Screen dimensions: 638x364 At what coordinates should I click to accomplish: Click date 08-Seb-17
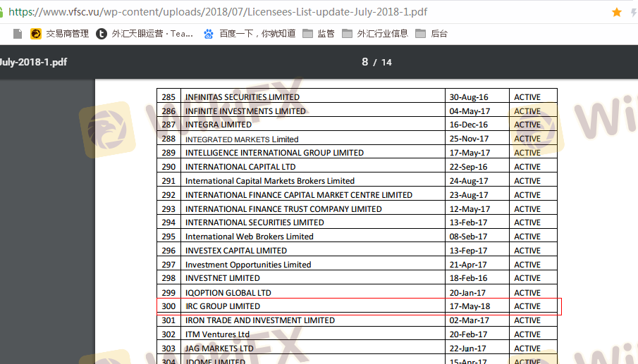click(468, 237)
